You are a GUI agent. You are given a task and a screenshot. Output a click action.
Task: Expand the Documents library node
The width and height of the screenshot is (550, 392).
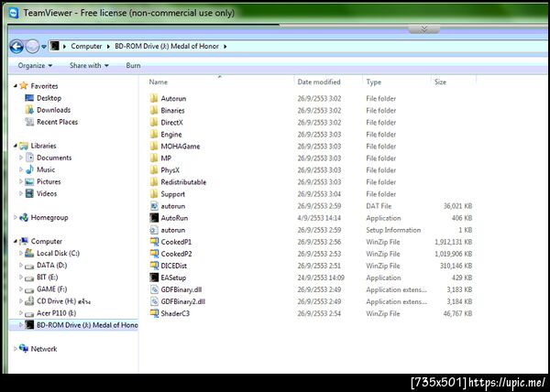[x=21, y=158]
